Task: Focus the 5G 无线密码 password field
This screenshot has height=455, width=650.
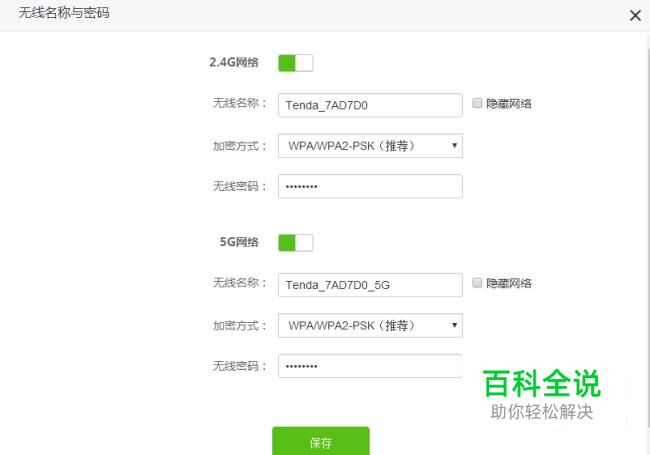Action: (x=370, y=366)
